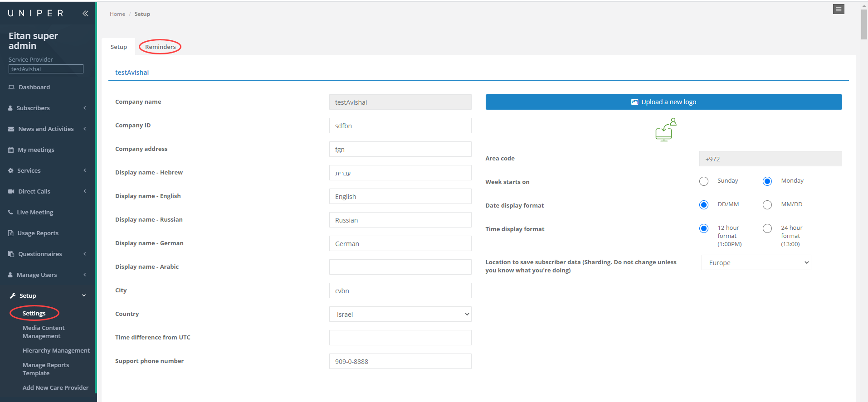Screen dimensions: 868x402
Task: Select 24 hour time format
Action: tap(767, 228)
